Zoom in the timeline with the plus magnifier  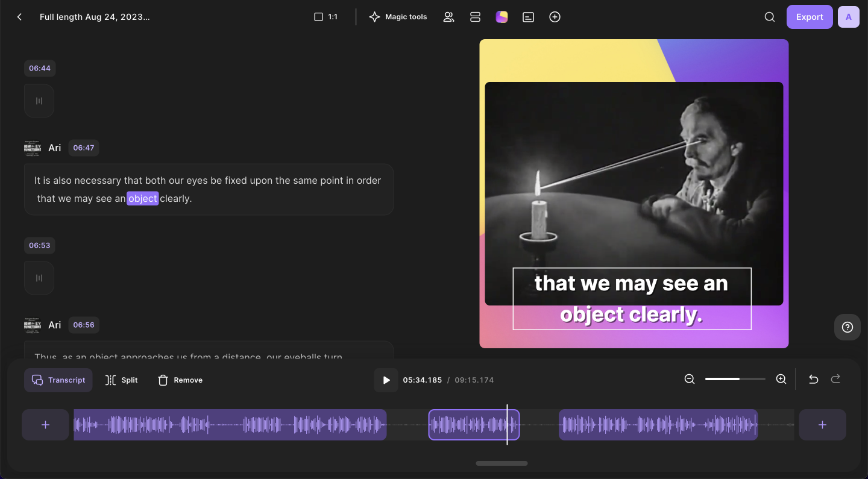[781, 379]
